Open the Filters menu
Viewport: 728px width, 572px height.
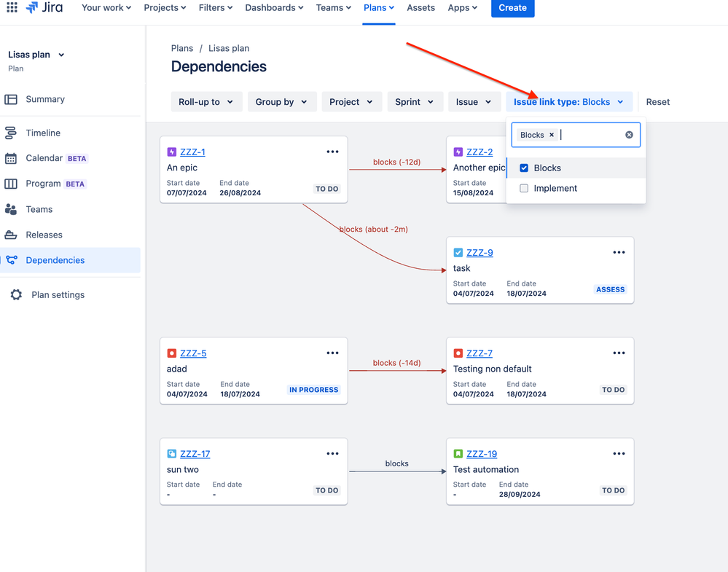pos(216,7)
